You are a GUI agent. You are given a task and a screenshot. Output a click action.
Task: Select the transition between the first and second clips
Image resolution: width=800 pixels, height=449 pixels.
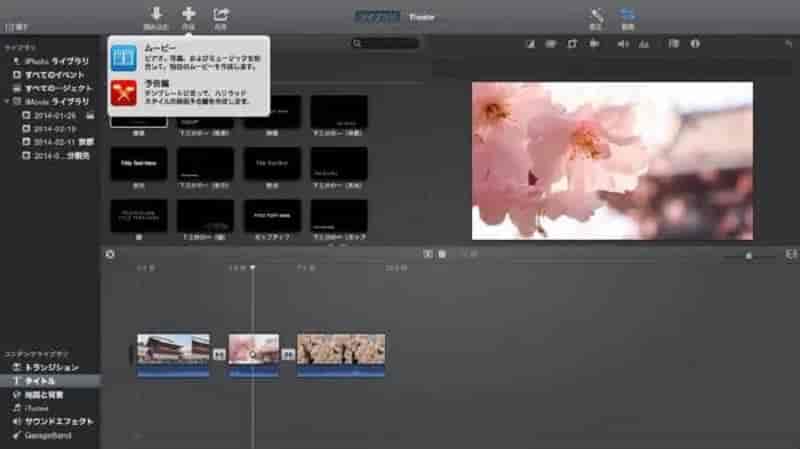(219, 354)
